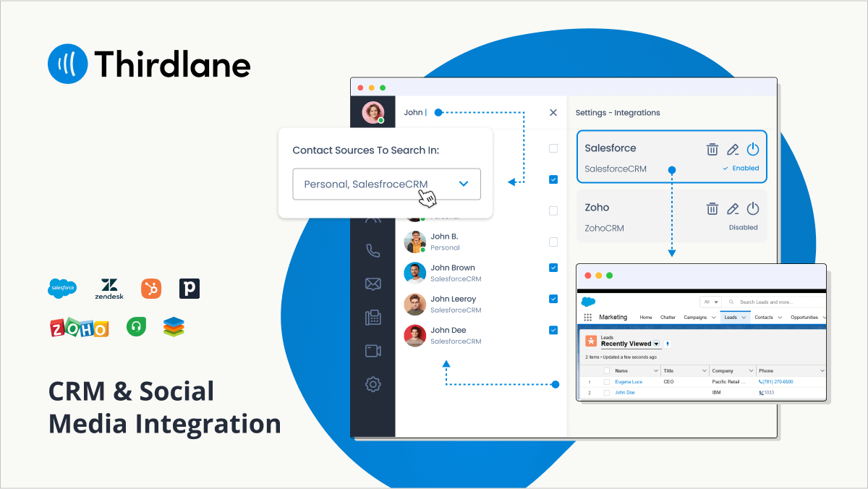Open the Contact Sources To Search In dropdown
868x489 pixels.
(x=386, y=184)
